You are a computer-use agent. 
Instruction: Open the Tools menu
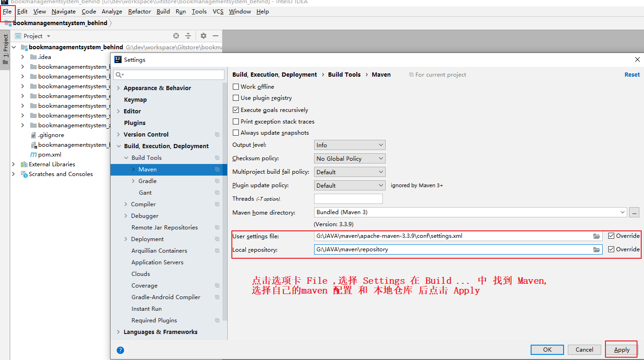(199, 12)
